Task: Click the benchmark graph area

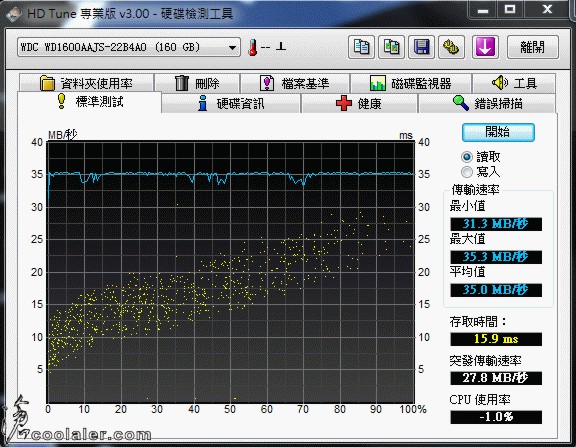Action: [x=231, y=272]
